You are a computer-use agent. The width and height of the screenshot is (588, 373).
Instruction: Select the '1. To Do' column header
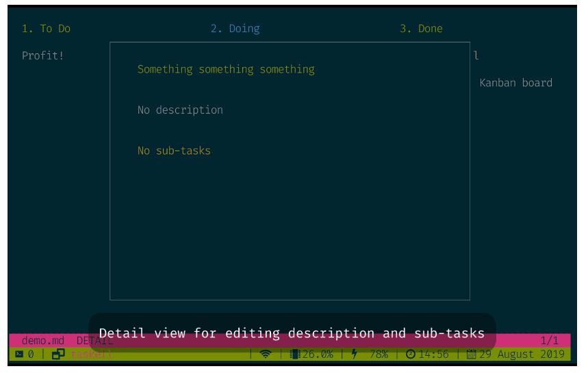point(46,29)
